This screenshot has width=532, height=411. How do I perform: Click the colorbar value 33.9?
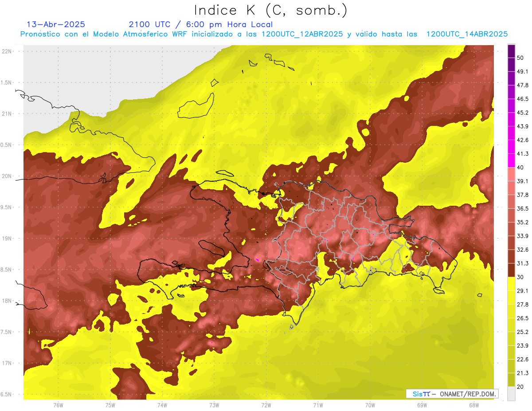(523, 236)
